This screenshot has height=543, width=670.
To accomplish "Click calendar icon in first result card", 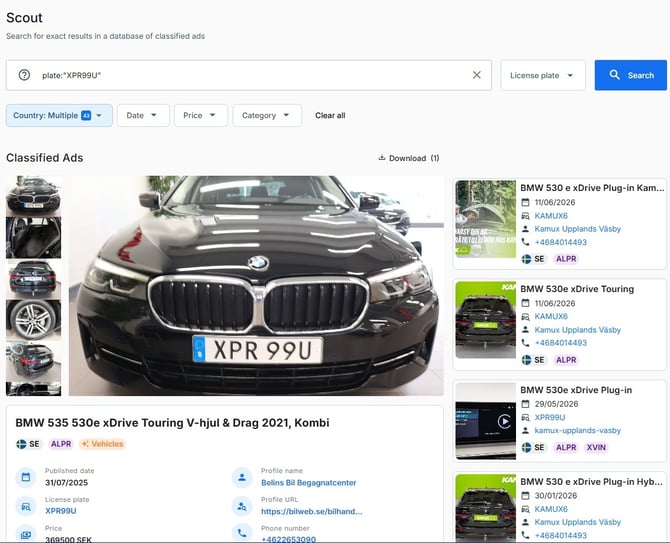I will pyautogui.click(x=526, y=202).
